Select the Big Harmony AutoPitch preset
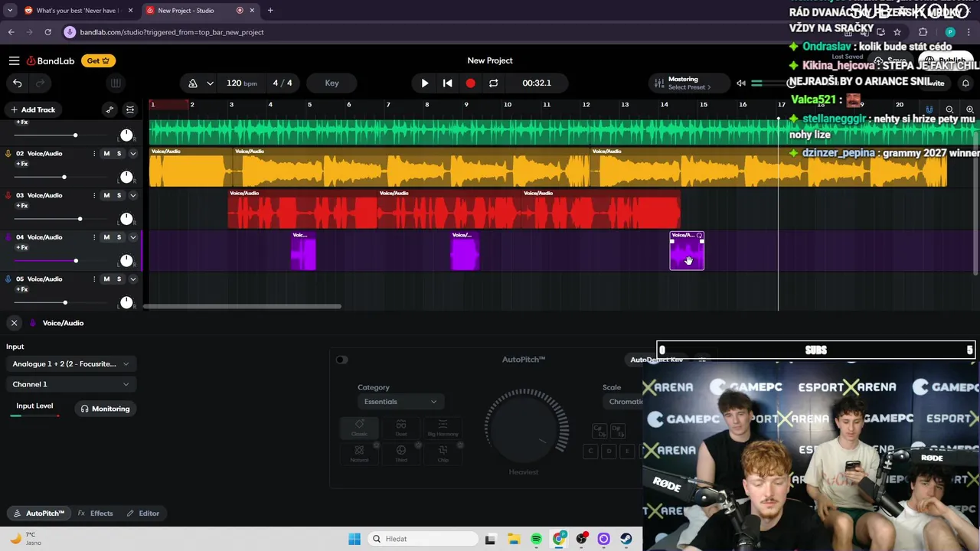 [443, 428]
